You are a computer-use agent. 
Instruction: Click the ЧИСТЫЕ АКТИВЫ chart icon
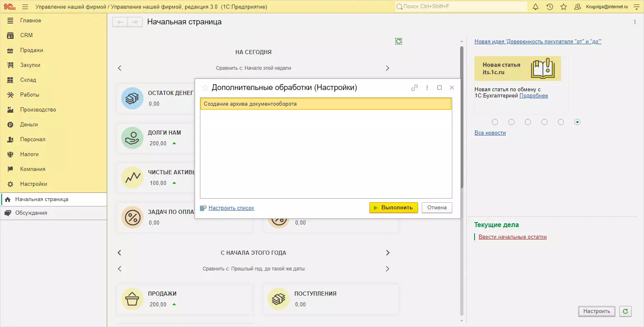click(x=132, y=178)
